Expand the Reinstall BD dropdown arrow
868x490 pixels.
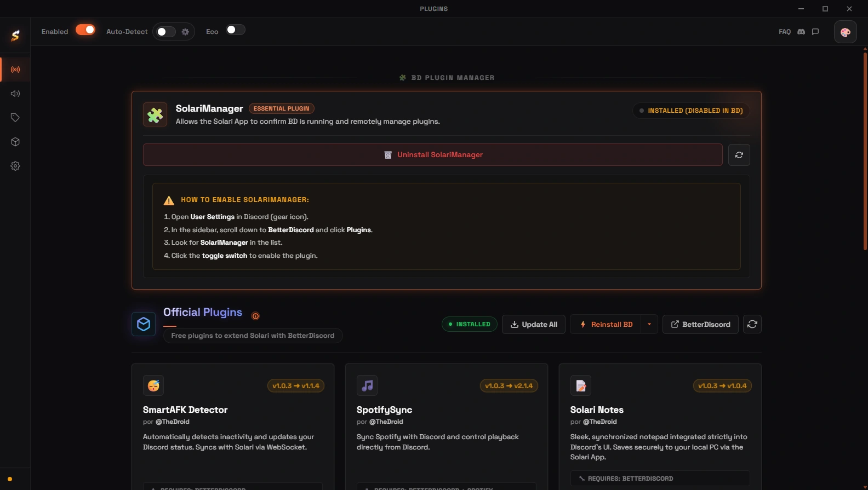click(649, 324)
